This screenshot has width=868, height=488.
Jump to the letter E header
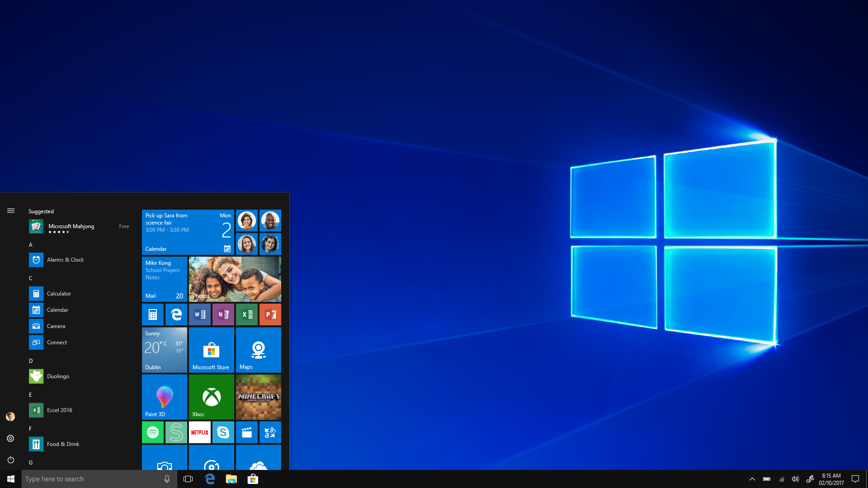click(x=31, y=394)
